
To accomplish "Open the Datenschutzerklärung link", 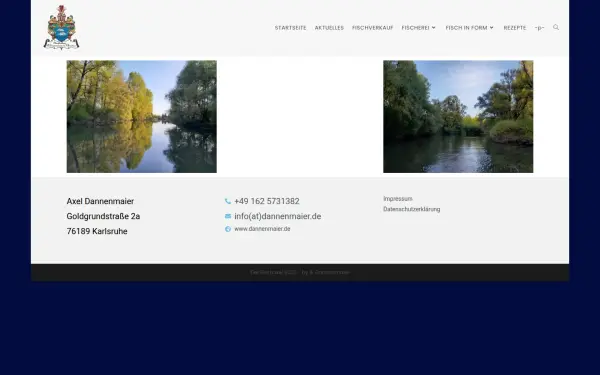I will [411, 209].
